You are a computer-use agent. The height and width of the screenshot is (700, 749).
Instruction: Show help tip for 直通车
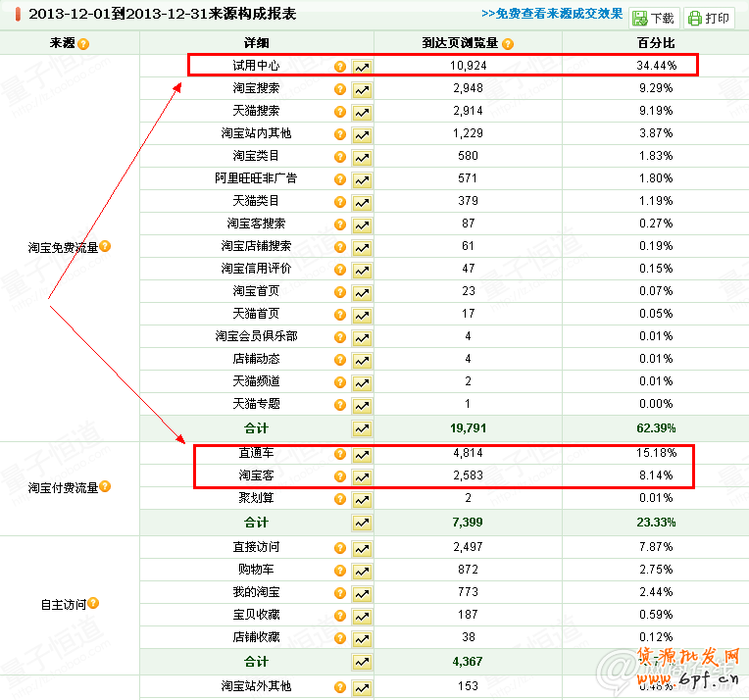339,454
